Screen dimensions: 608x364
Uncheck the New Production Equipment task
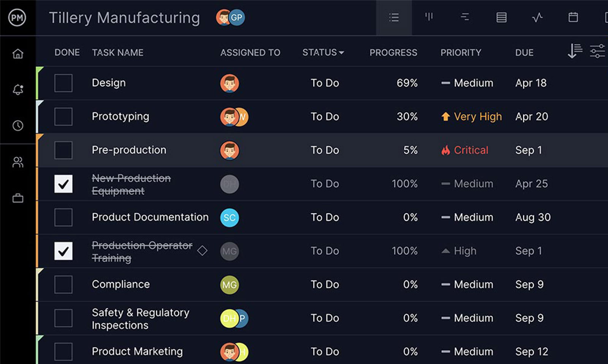(x=63, y=184)
